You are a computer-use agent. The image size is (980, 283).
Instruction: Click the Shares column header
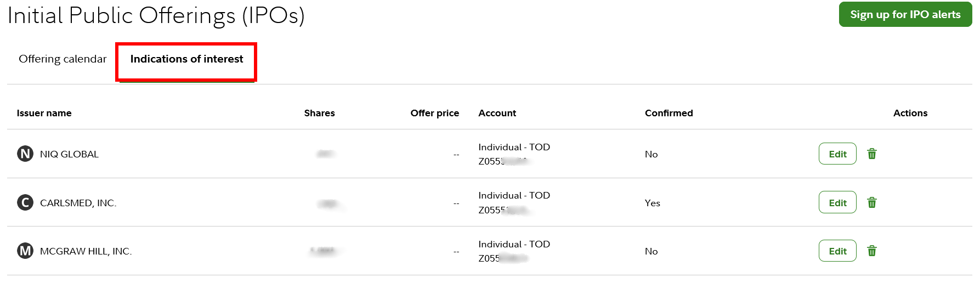[319, 113]
